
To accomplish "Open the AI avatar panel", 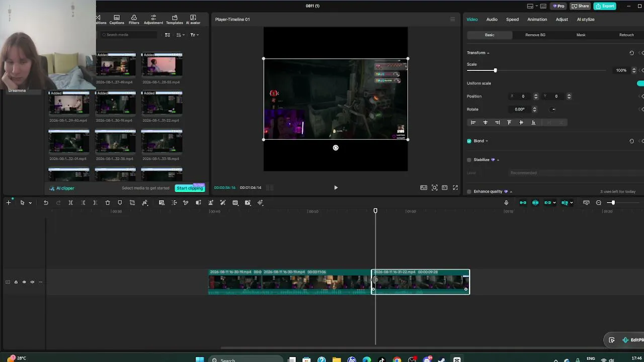I will [x=193, y=20].
